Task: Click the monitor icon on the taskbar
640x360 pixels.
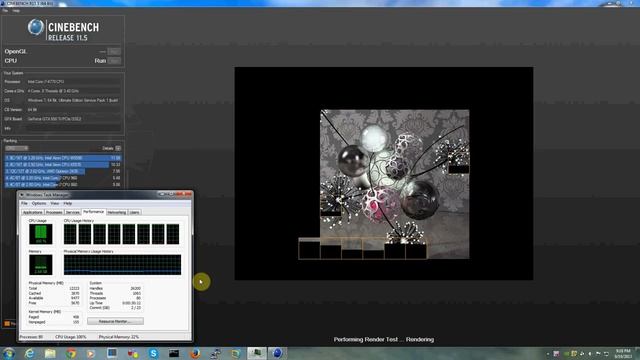Action: click(112, 353)
